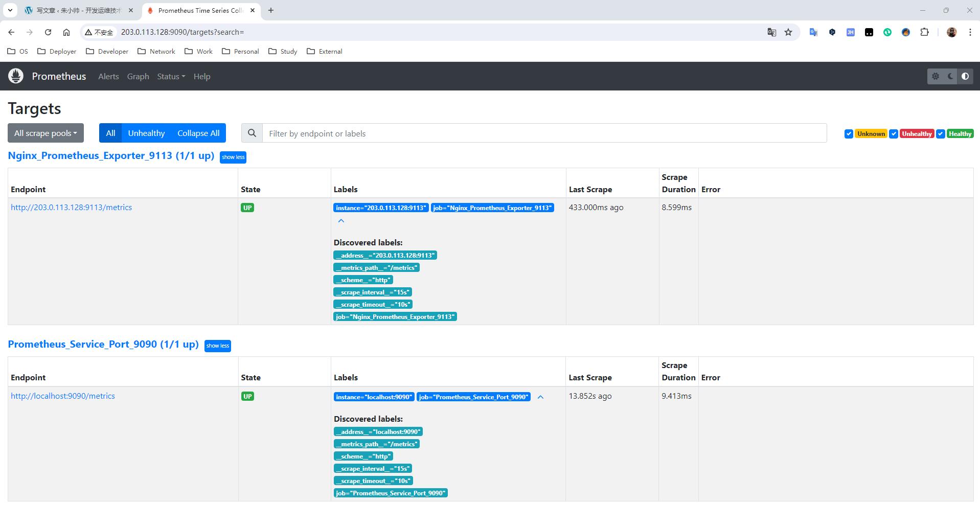
Task: Open the localhost:9090 metrics endpoint link
Action: pos(63,396)
